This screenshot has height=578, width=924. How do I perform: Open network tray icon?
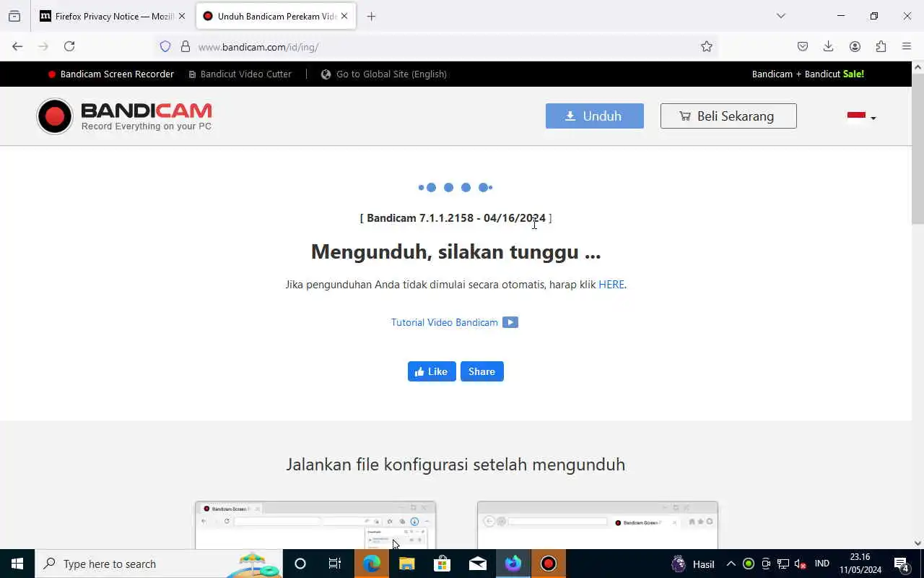[783, 564]
